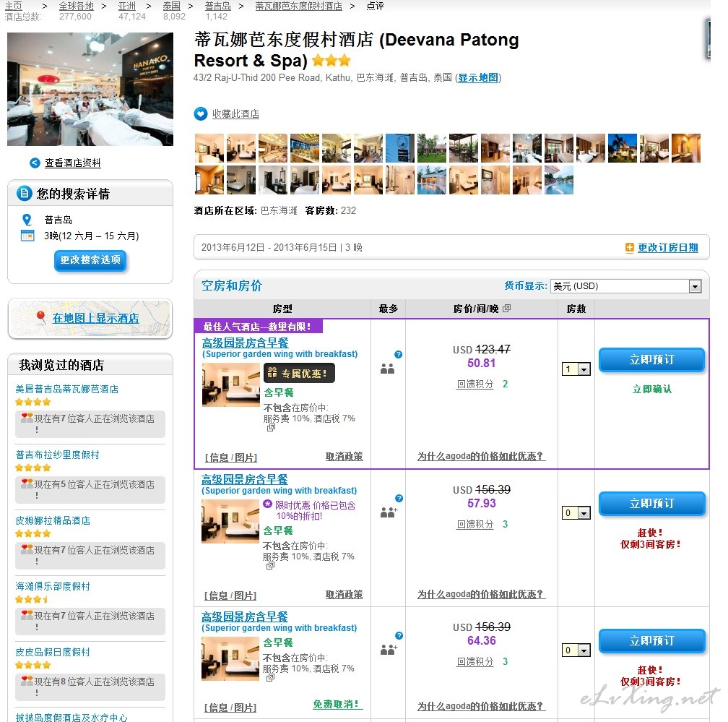Open 普吉布拉纱里度假村 from viewed hotels
The image size is (728, 722).
(x=58, y=455)
